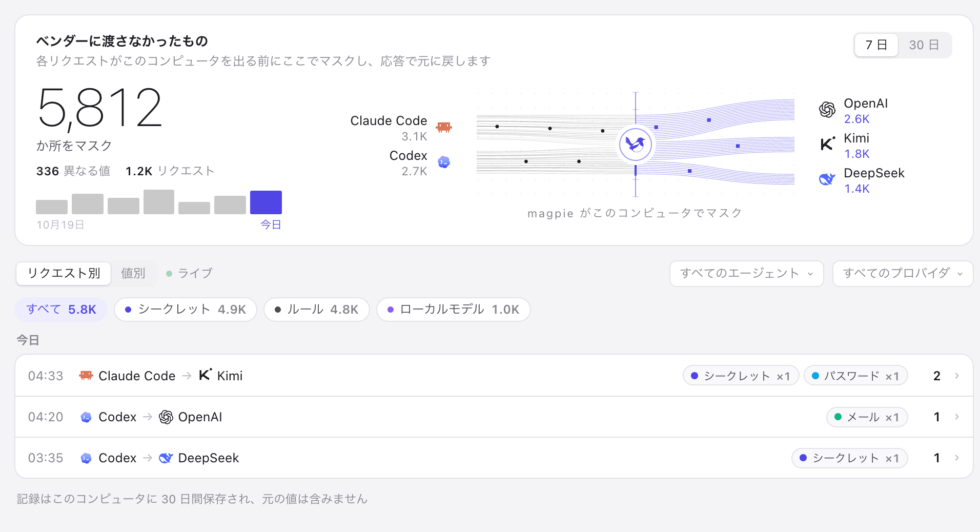Click the OpenAI logo in the provider legend
Viewport: 980px width, 532px height.
pos(827,109)
